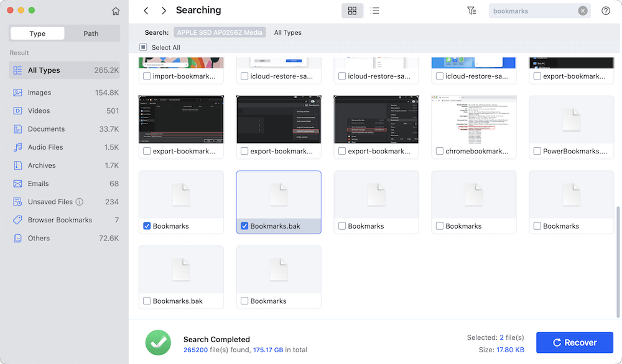
Task: Switch to the Path tab
Action: click(91, 33)
